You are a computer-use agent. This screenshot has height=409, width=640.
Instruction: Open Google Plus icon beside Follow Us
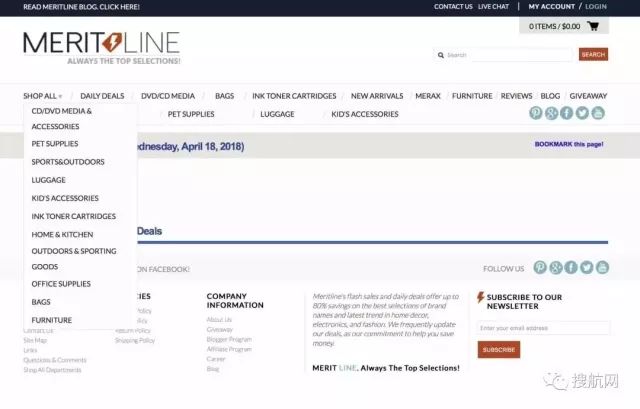(556, 268)
